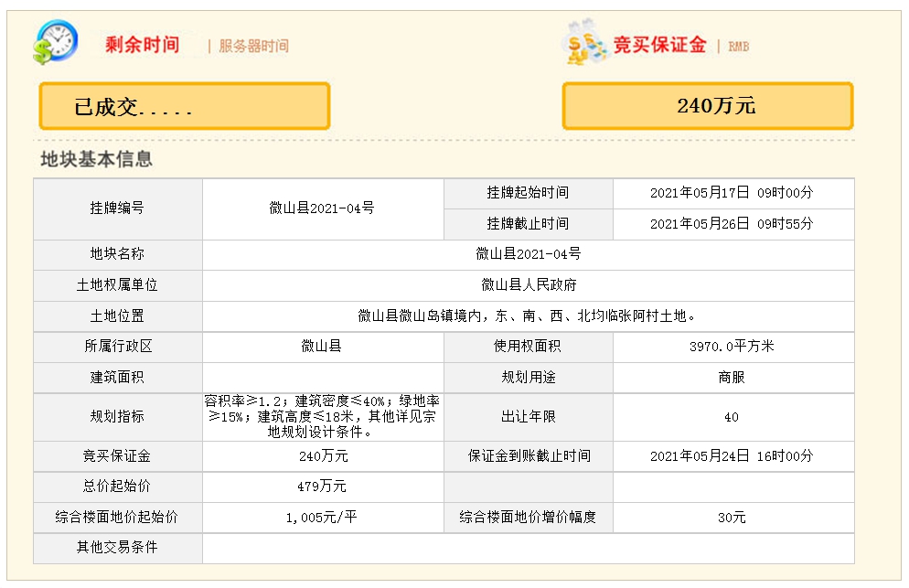Select the 2021年05月24日 16时00分 value
Screen dimensions: 909x588
(x=733, y=456)
